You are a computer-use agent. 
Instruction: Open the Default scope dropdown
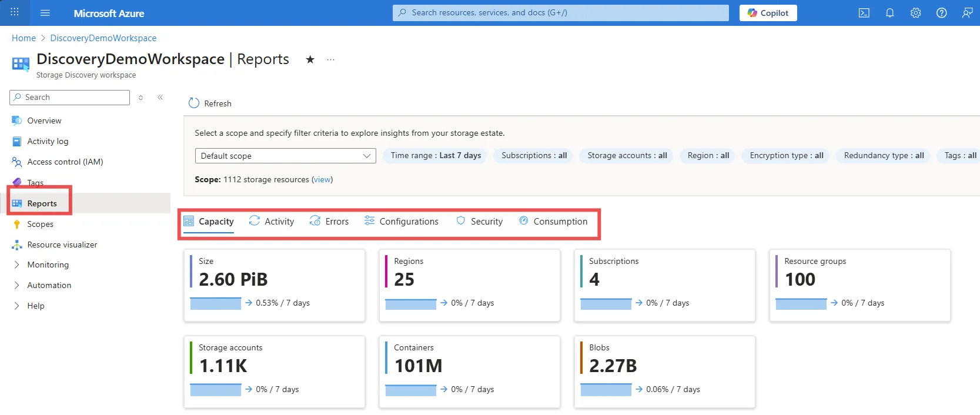(285, 156)
